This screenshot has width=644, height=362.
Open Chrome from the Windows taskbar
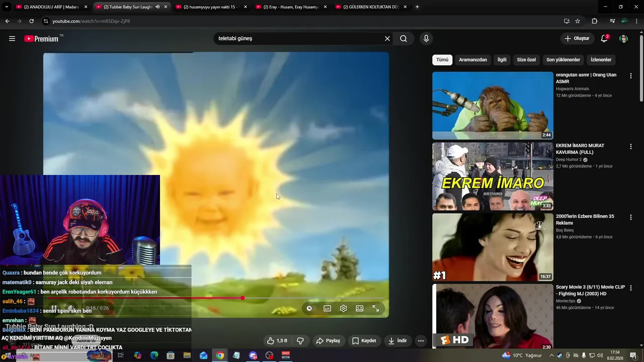(220, 355)
